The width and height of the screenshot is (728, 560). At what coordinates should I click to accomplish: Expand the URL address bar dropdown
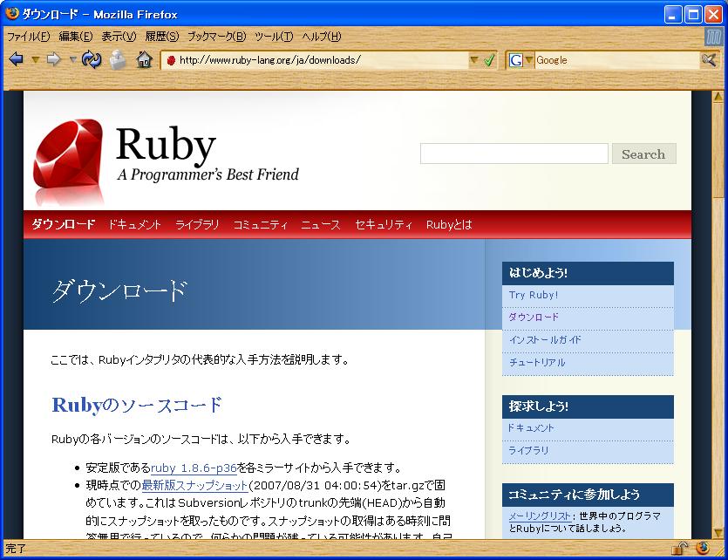pos(474,60)
